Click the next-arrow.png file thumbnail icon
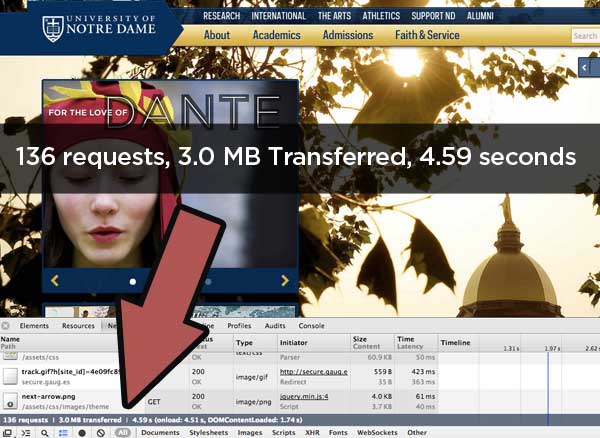 10,402
